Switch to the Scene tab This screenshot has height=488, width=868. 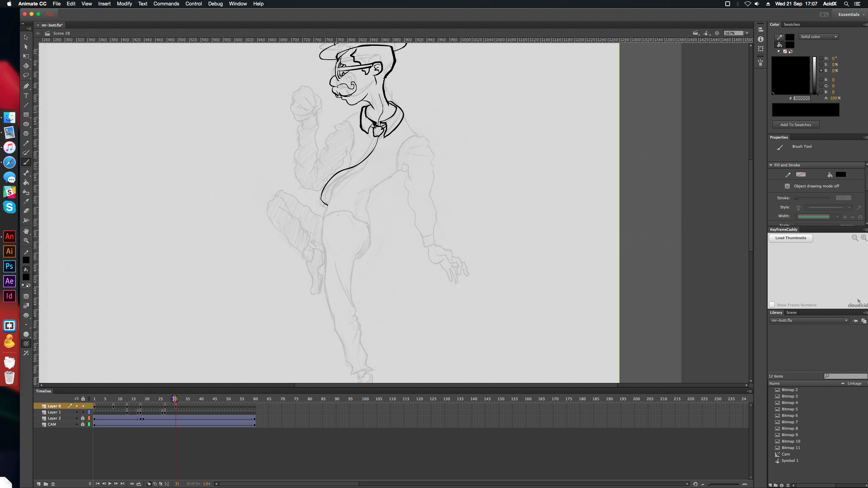tap(791, 312)
